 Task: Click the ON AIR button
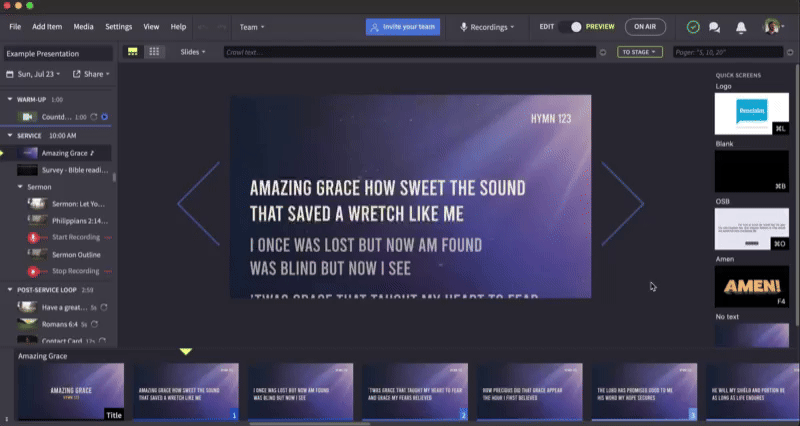coord(645,27)
